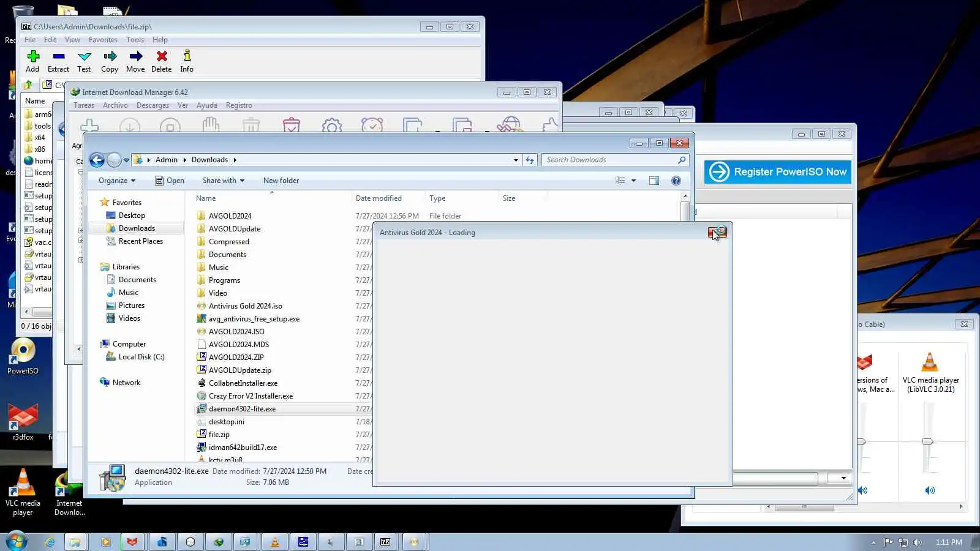
Task: Open the Organize dropdown menu
Action: (x=117, y=181)
